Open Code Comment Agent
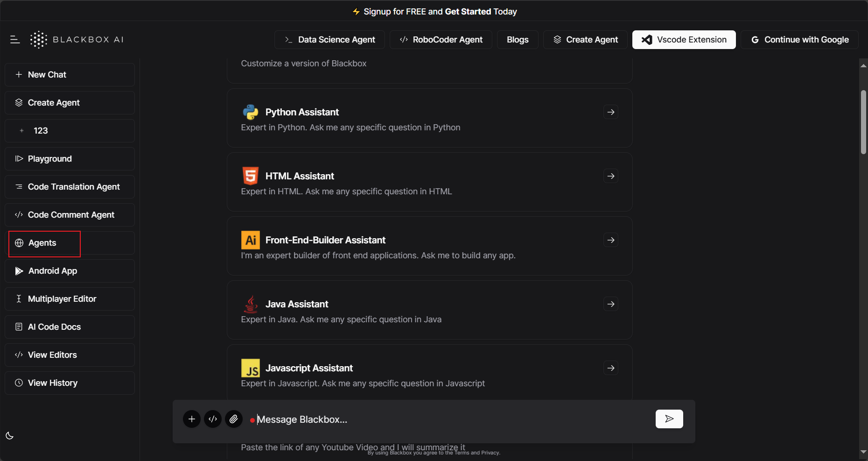868x461 pixels. [70, 215]
